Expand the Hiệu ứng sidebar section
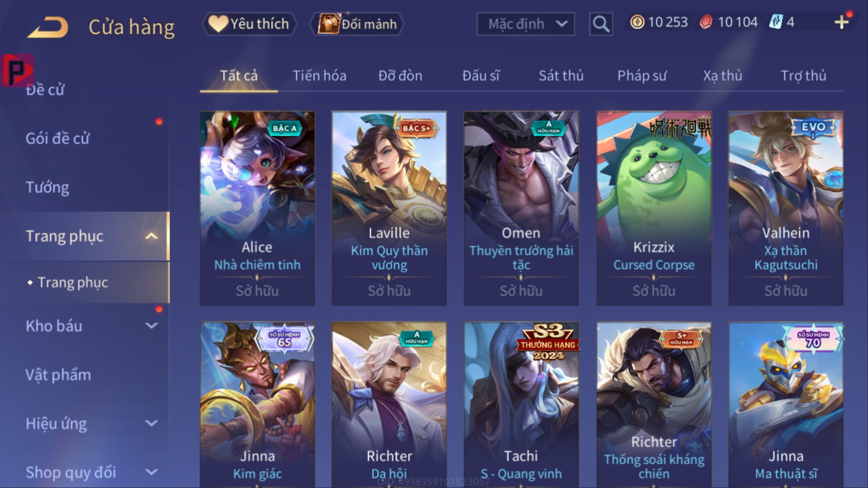868x488 pixels. [151, 424]
